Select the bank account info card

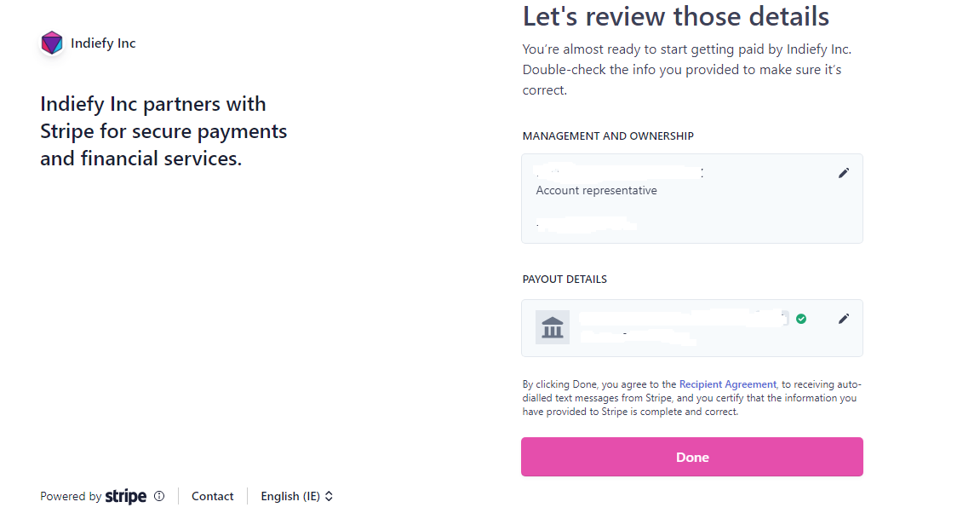692,328
